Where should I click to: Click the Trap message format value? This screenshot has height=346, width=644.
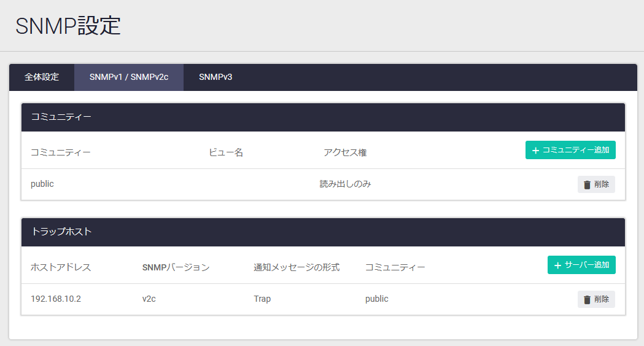262,299
